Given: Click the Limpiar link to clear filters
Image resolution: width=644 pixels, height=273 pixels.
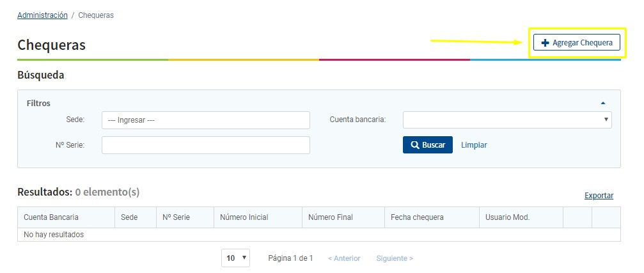Looking at the screenshot, I should [x=473, y=145].
